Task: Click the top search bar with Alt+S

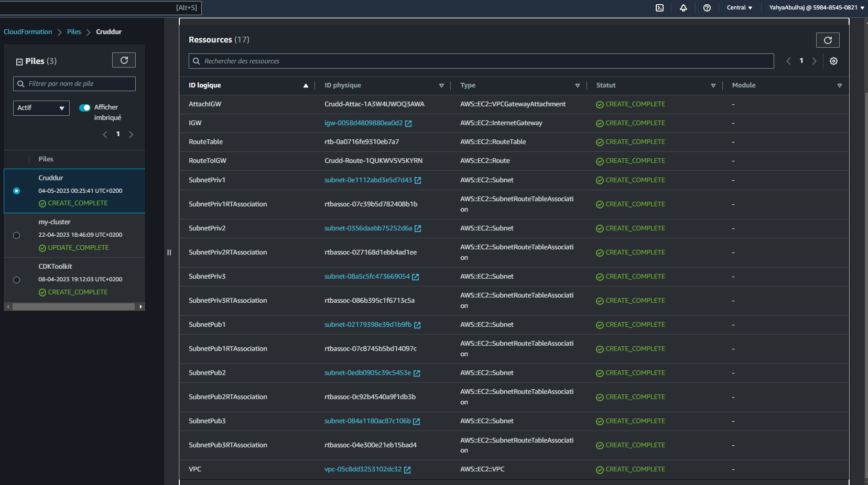Action: [x=101, y=8]
